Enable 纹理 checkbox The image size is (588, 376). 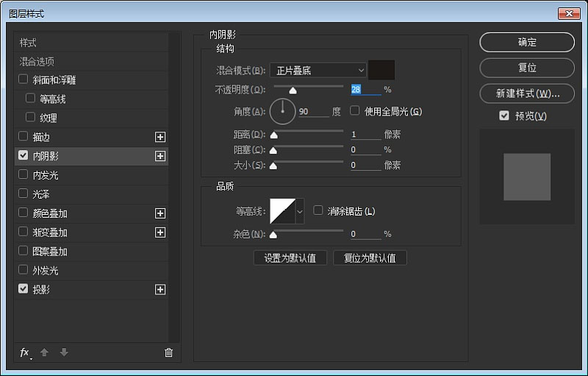(30, 117)
